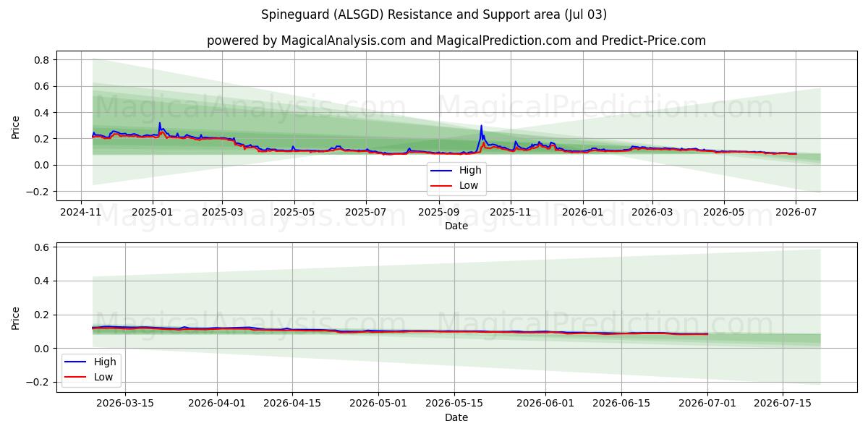Click the '2026-03' tick on top chart
The width and height of the screenshot is (868, 434).
pos(652,213)
